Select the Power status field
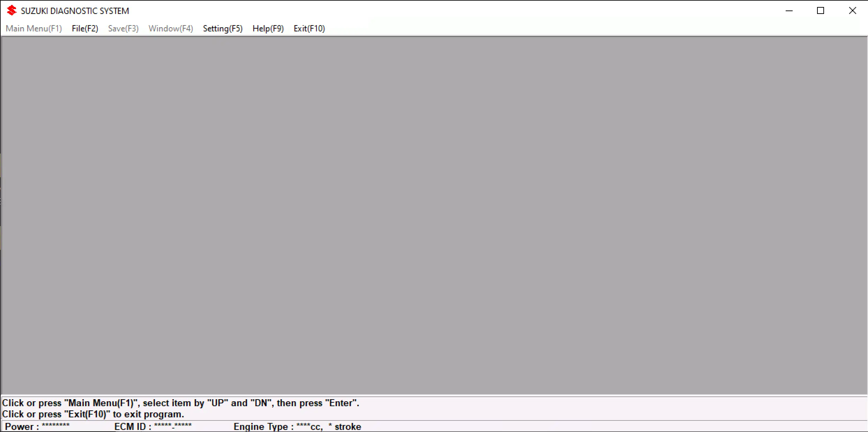 coord(37,426)
